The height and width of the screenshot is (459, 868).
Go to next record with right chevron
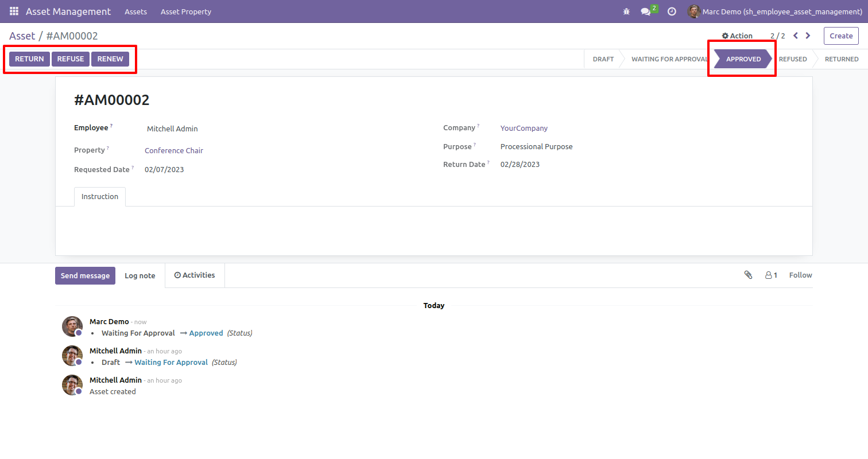[808, 36]
